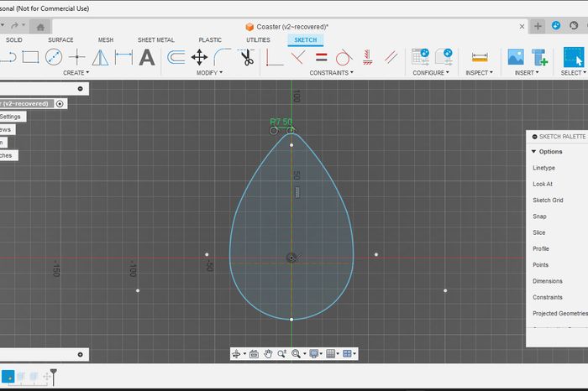Click the timeline end marker

point(54,377)
